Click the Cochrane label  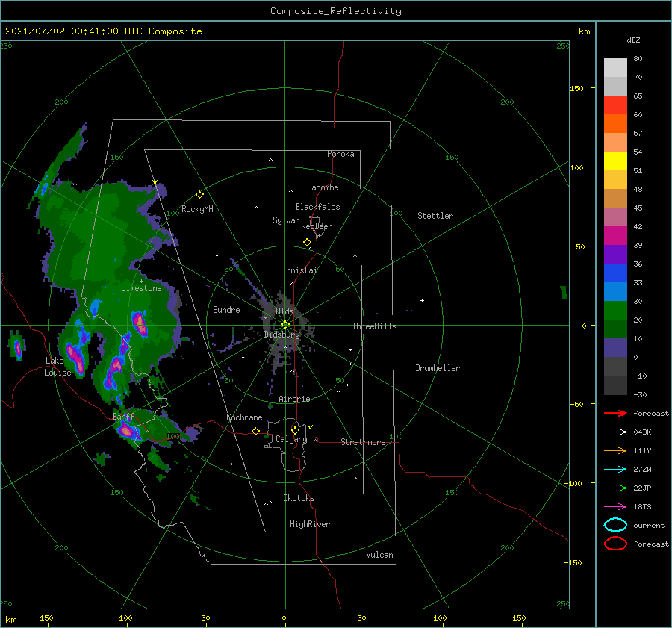tap(244, 417)
